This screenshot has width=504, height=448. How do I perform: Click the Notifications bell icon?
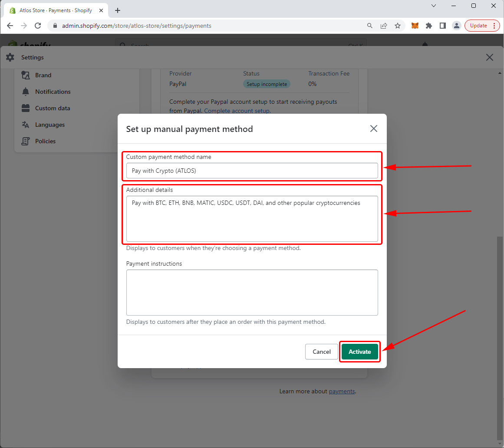point(25,92)
